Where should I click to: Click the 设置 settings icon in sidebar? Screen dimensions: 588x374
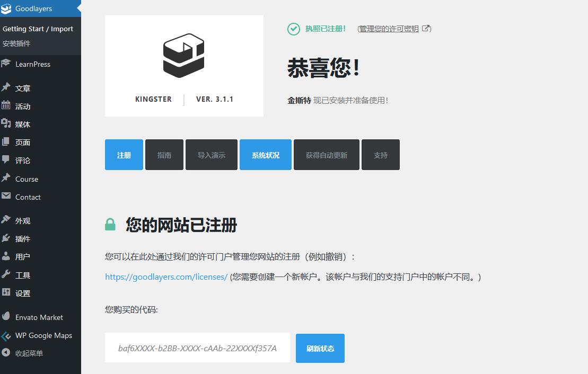click(6, 293)
